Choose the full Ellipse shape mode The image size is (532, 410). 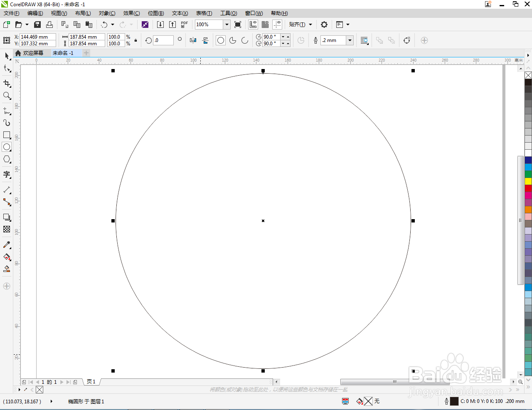221,40
